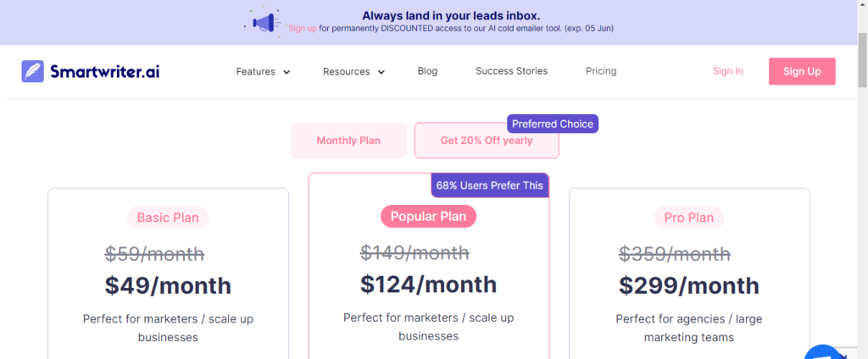Select the Basic Plan label
Image resolution: width=868 pixels, height=359 pixels.
pos(168,218)
